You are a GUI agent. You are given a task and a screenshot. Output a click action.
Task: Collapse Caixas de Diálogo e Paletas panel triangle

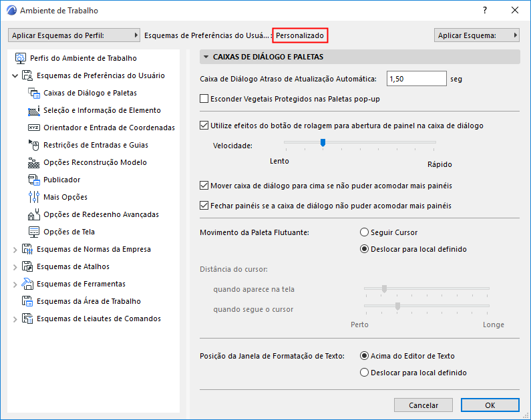(x=206, y=57)
